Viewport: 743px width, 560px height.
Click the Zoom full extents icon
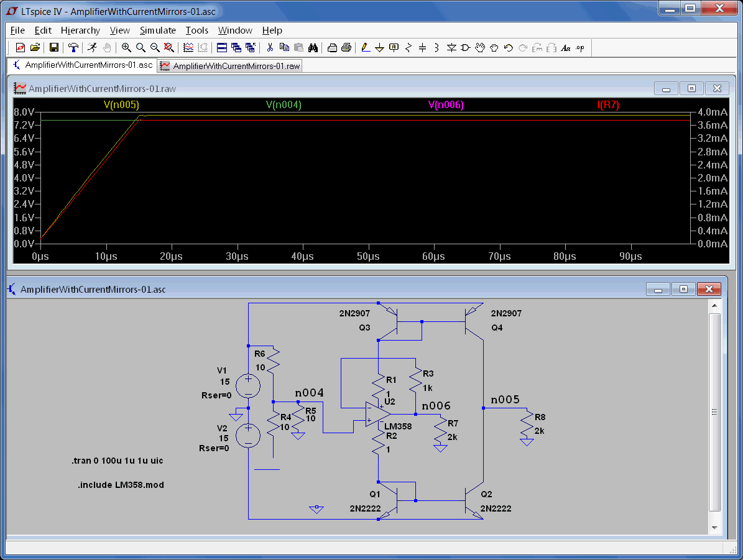tap(168, 48)
